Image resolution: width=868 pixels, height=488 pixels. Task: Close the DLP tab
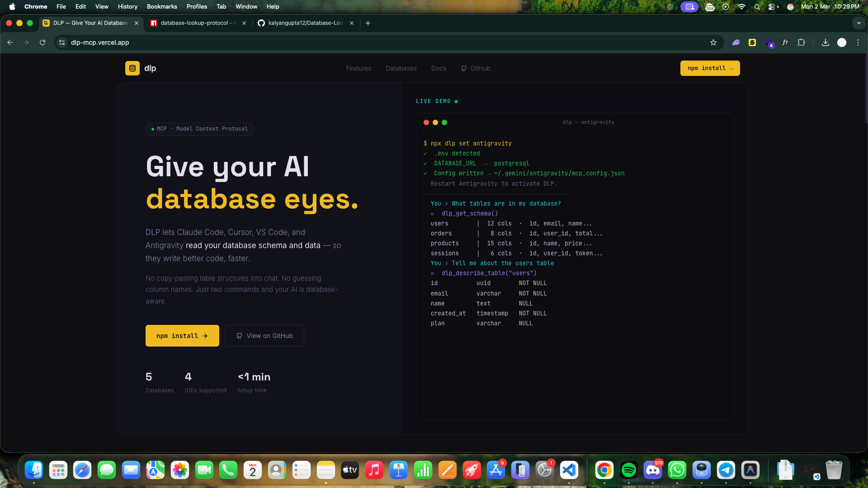pyautogui.click(x=137, y=23)
